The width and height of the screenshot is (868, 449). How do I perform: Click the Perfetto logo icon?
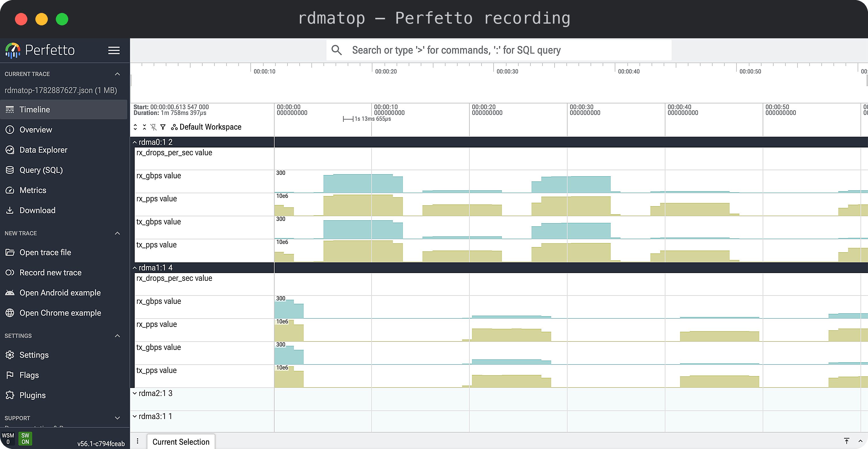coord(13,50)
